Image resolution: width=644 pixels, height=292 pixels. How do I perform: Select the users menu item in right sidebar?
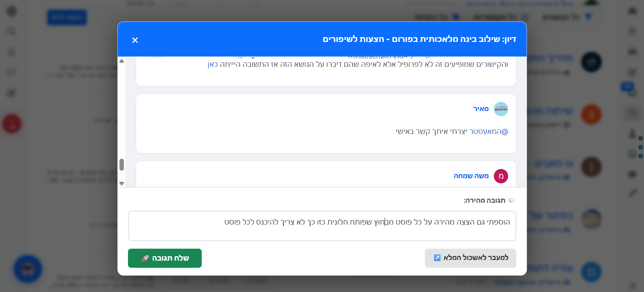(632, 52)
